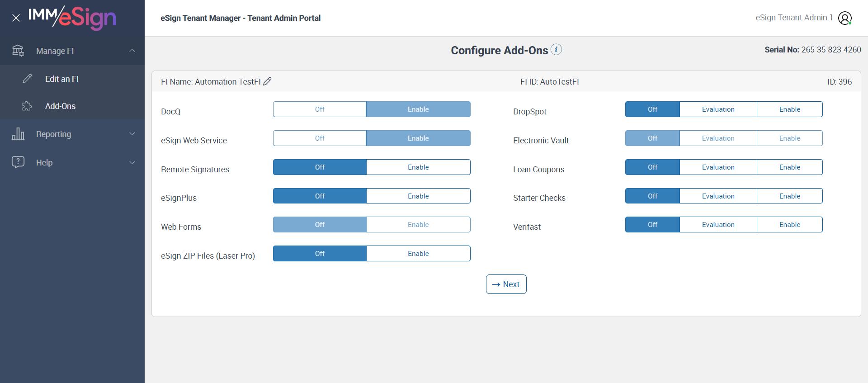
Task: Click the Add-Ons puzzle piece icon
Action: point(27,106)
